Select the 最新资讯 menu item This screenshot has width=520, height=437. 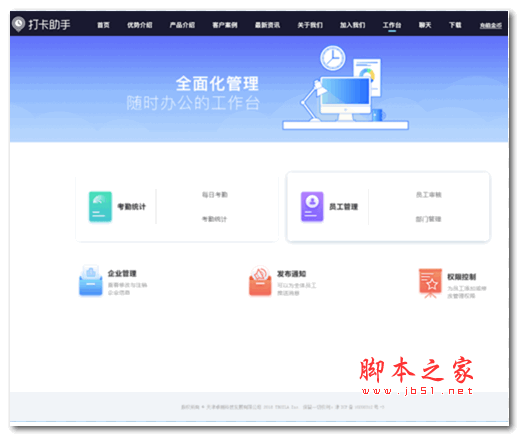[x=267, y=25]
